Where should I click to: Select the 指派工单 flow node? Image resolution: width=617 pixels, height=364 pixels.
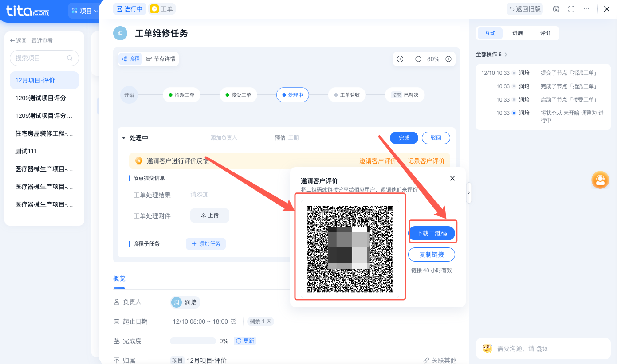181,95
